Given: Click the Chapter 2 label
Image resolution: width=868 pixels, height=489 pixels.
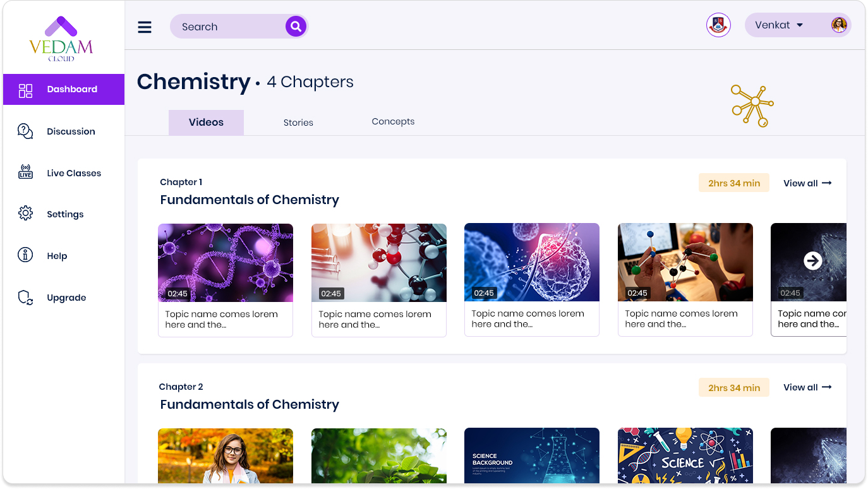Looking at the screenshot, I should [181, 387].
